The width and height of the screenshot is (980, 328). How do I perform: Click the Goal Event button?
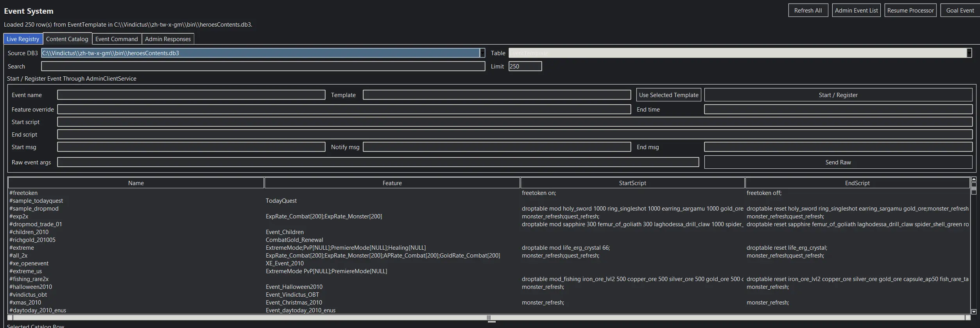click(x=960, y=11)
